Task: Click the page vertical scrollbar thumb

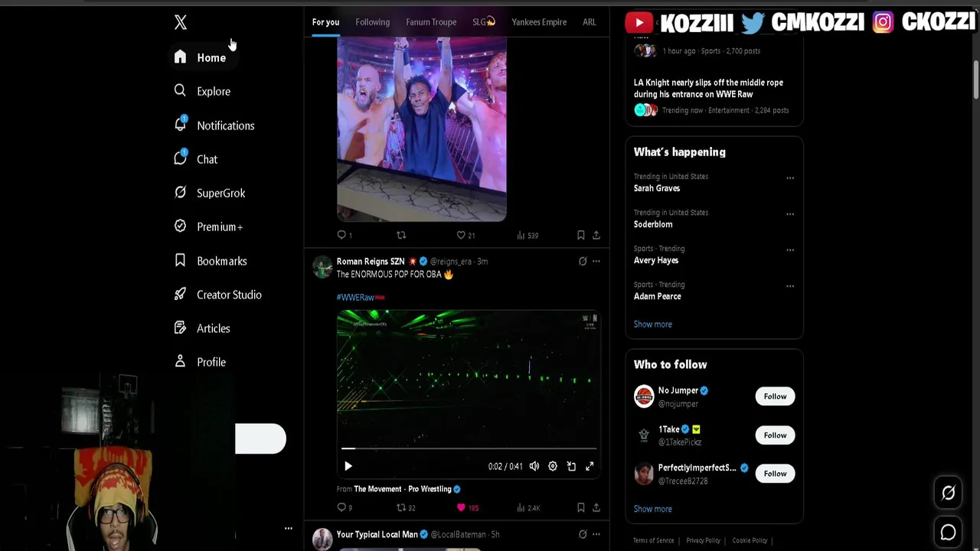Action: [x=976, y=79]
